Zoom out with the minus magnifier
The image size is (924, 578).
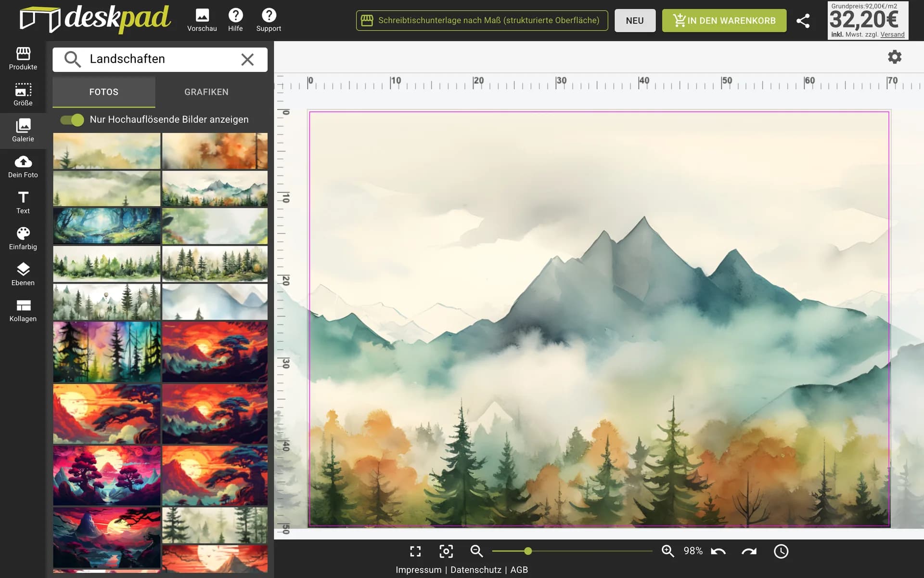pos(476,551)
